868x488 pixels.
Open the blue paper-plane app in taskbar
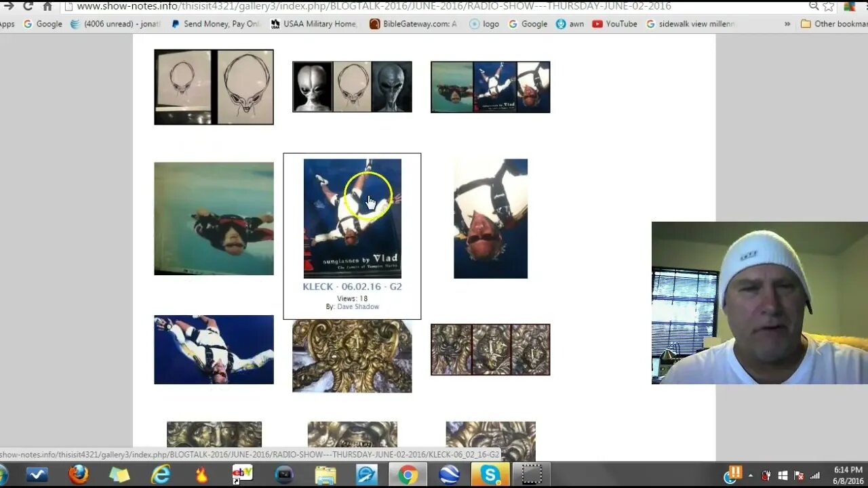click(367, 475)
